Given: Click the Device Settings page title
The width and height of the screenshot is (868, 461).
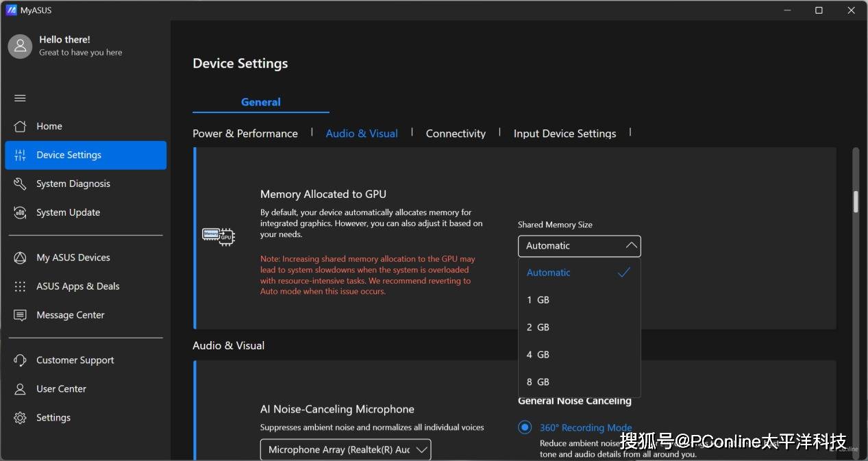Looking at the screenshot, I should 240,64.
